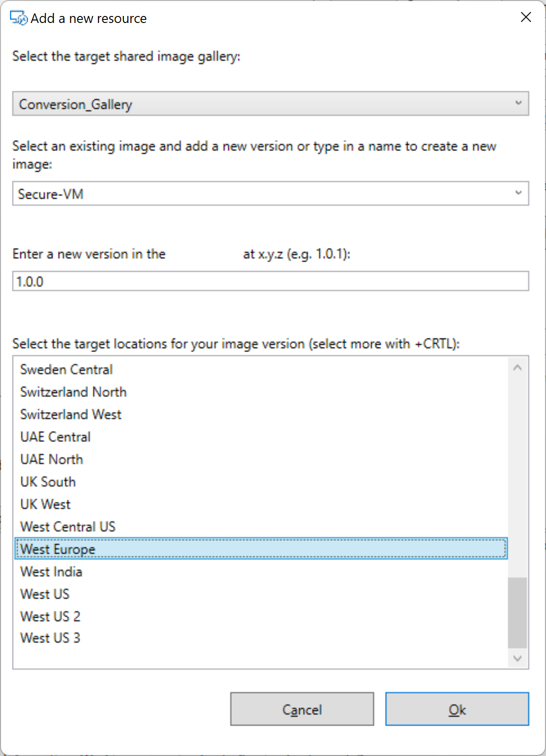Image resolution: width=546 pixels, height=756 pixels.
Task: Open the Conversion_Gallery dropdown arrow
Action: pos(519,103)
